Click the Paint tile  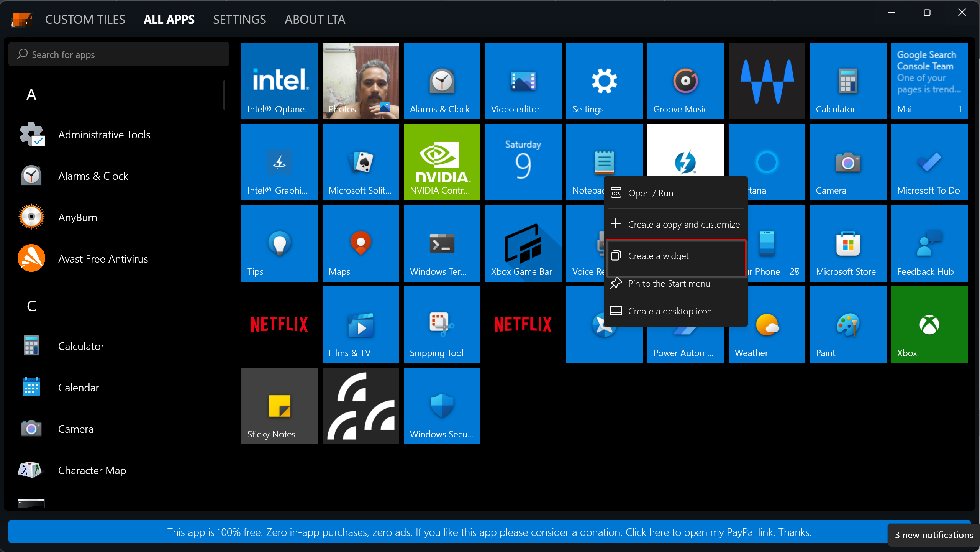click(x=848, y=325)
